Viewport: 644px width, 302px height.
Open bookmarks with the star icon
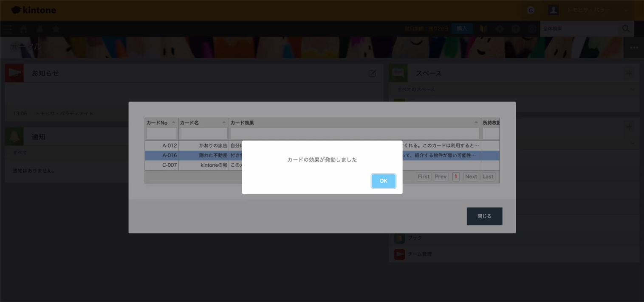(x=56, y=29)
